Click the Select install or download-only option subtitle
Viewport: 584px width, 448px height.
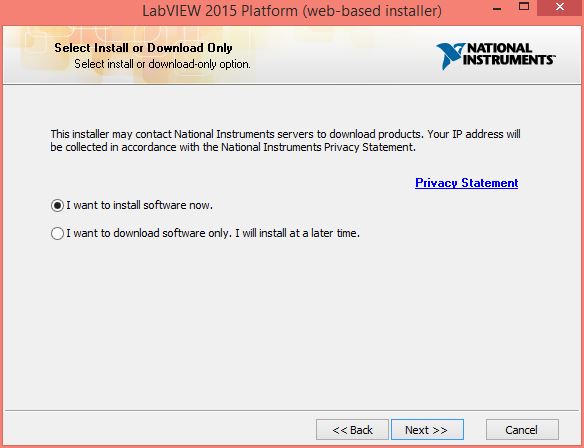click(162, 64)
